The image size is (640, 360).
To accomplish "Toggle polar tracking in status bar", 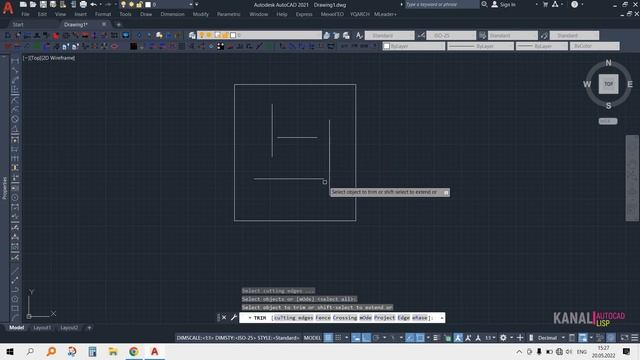I will pos(376,338).
